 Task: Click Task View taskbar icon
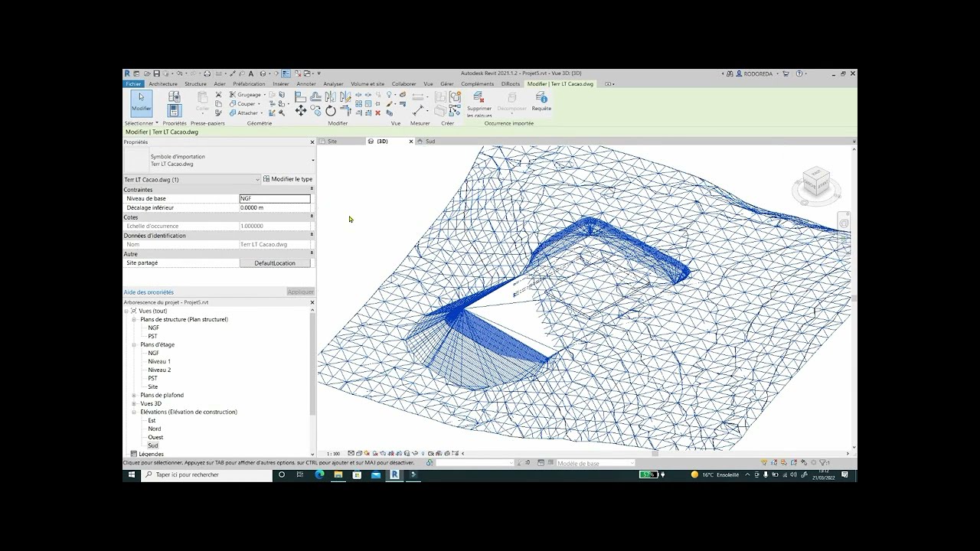point(300,474)
